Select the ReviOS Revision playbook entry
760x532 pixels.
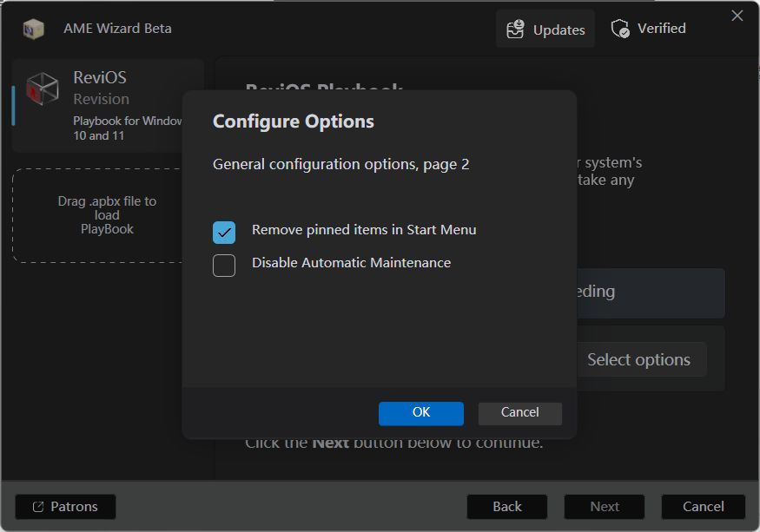(109, 106)
